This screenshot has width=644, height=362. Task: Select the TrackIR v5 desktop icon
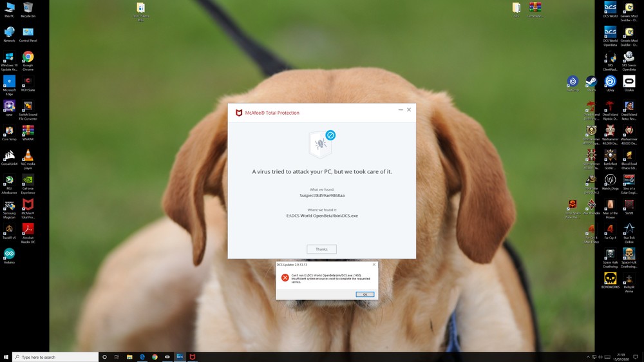pos(9,232)
